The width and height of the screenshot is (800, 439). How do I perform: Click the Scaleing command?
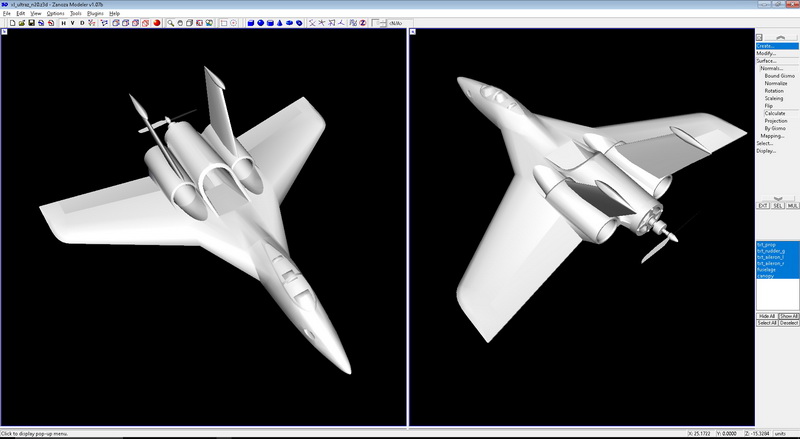tap(774, 98)
